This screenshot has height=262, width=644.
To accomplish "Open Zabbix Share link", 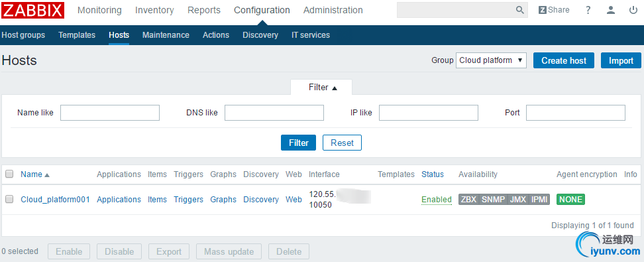I will [554, 10].
